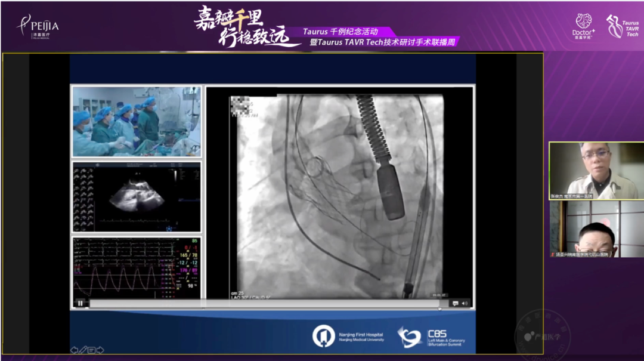Screen dimensions: 644x361
Task: Select the bottom speaker webcam feed
Action: tap(596, 229)
